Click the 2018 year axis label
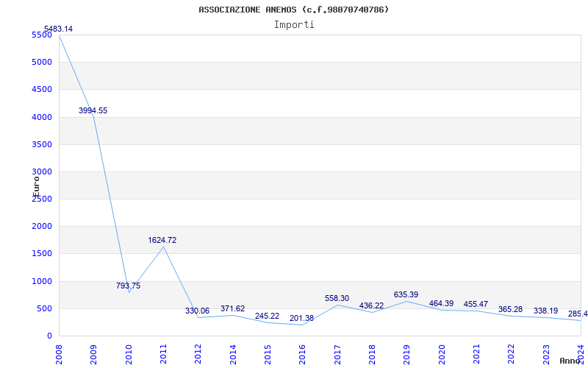 pyautogui.click(x=372, y=354)
